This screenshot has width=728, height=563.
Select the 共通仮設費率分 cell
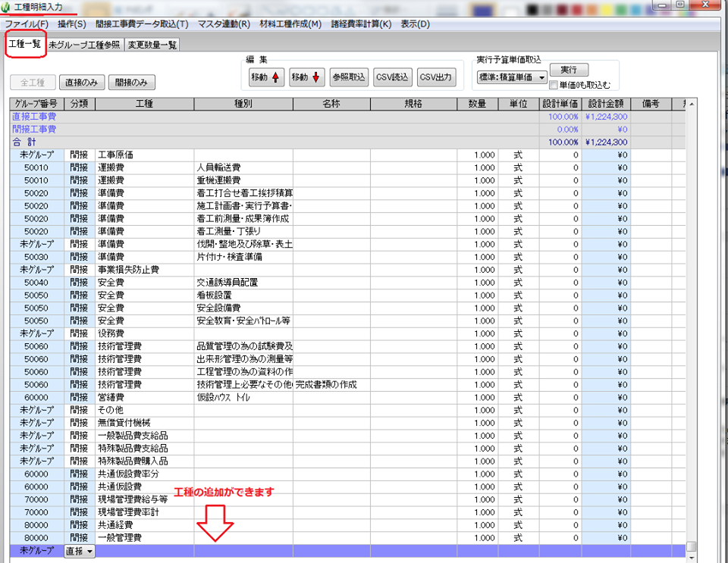pyautogui.click(x=144, y=474)
